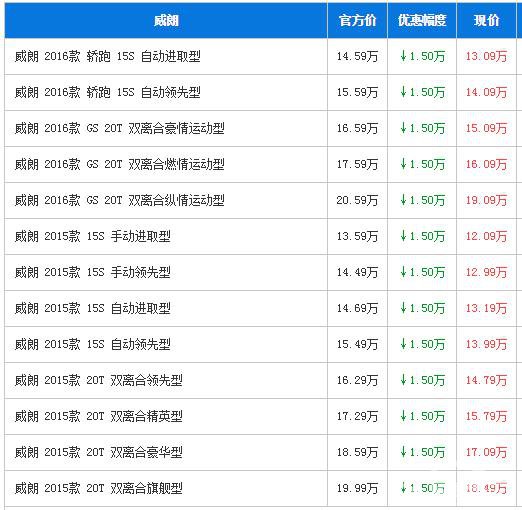Click the 优惠幅度 column header
Image resolution: width=522 pixels, height=510 pixels.
422,21
